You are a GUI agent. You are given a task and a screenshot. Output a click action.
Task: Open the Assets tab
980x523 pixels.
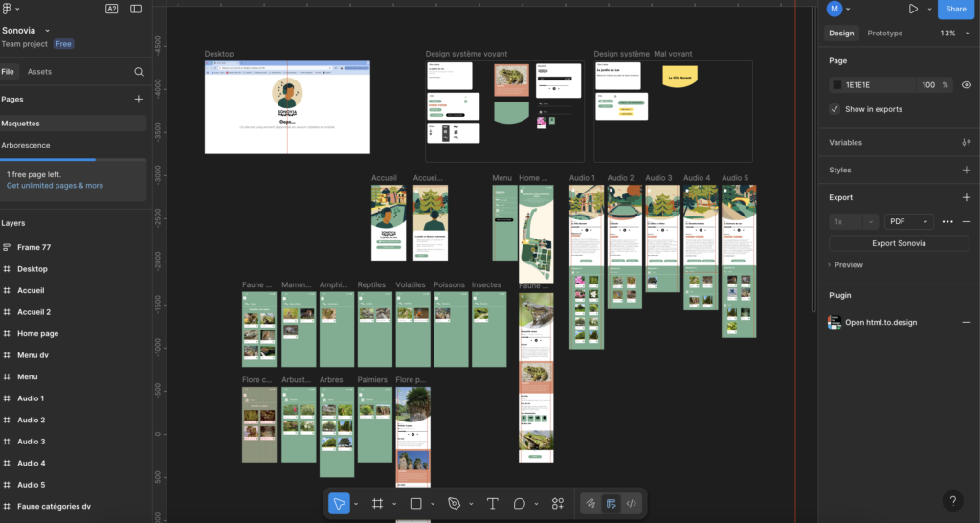(39, 72)
